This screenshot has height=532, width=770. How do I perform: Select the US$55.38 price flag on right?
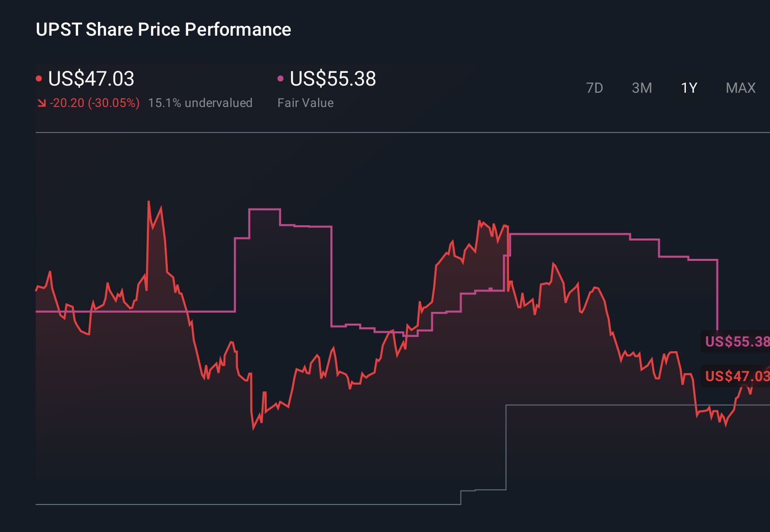pyautogui.click(x=736, y=342)
